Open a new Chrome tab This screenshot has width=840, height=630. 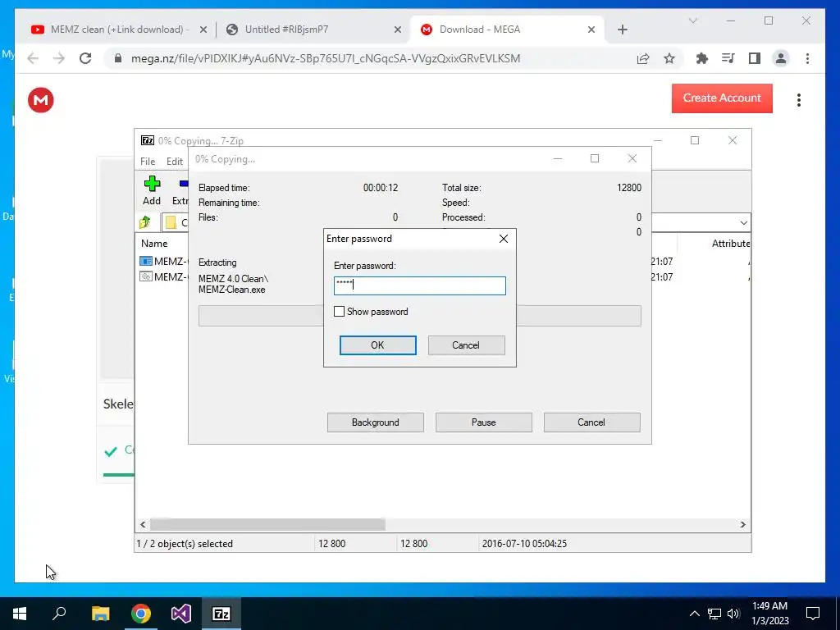tap(622, 30)
